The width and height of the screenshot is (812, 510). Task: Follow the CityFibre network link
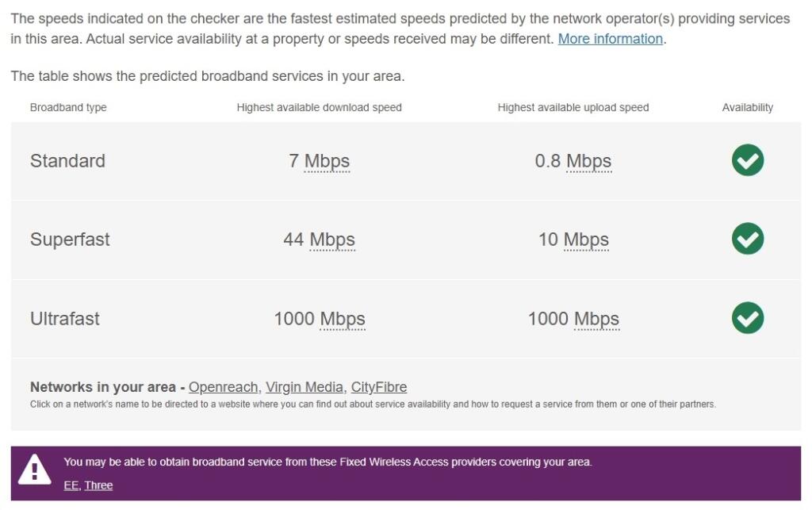click(x=377, y=387)
